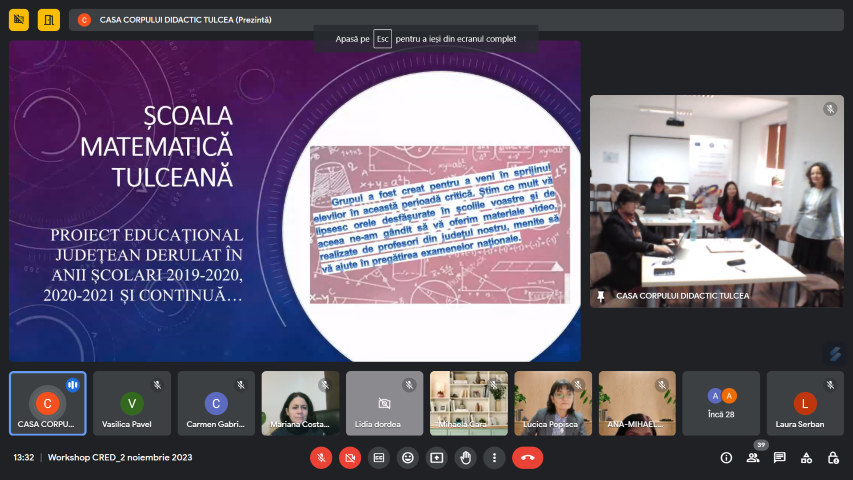Select the Laura Serban participant tile
Image resolution: width=853 pixels, height=480 pixels.
point(805,403)
